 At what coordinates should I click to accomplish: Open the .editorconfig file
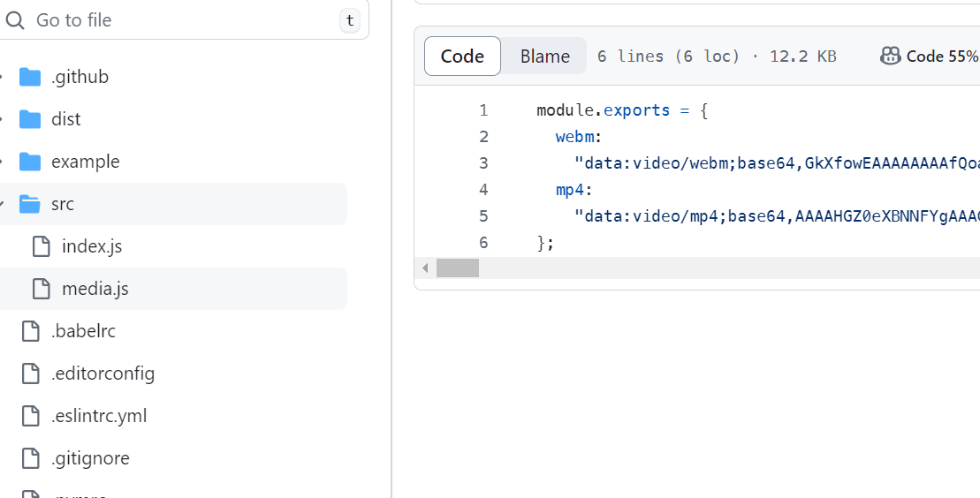pos(103,373)
